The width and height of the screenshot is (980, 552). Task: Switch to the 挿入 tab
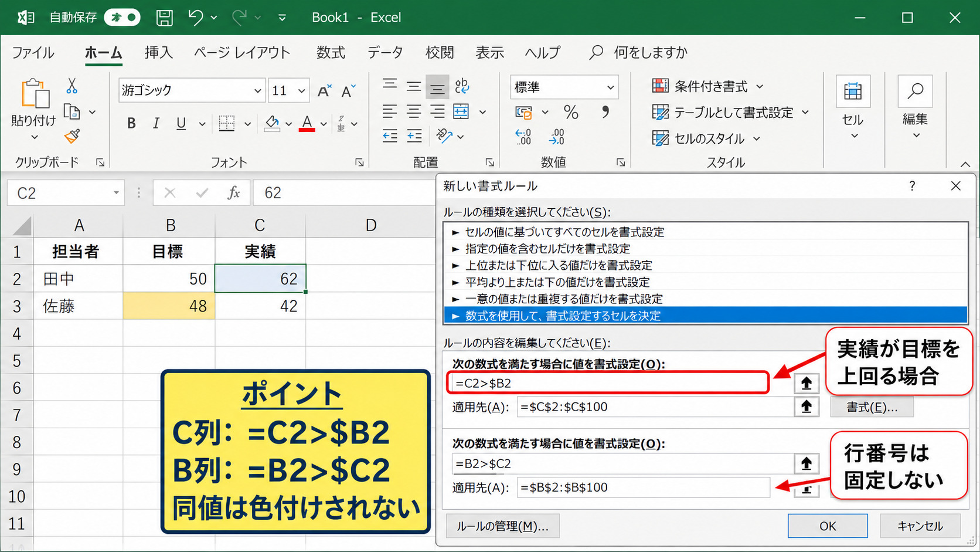click(159, 53)
